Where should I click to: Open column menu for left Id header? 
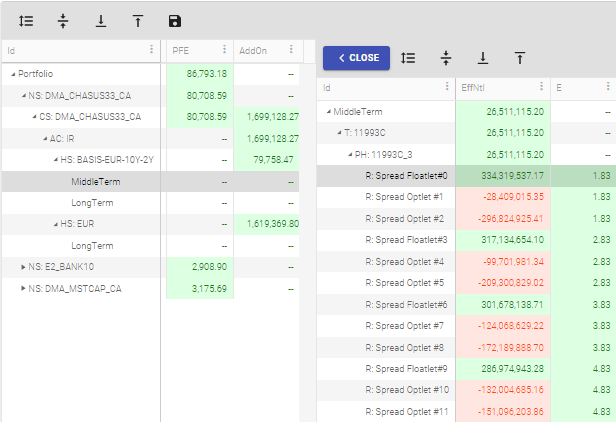click(x=151, y=50)
